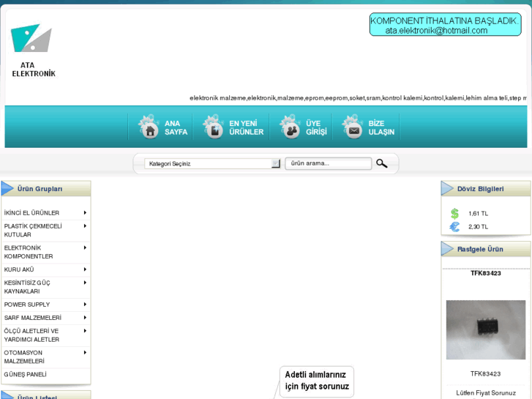Click the Ata Elektronik logo
Viewport: 532px width, 399px height.
[33, 51]
